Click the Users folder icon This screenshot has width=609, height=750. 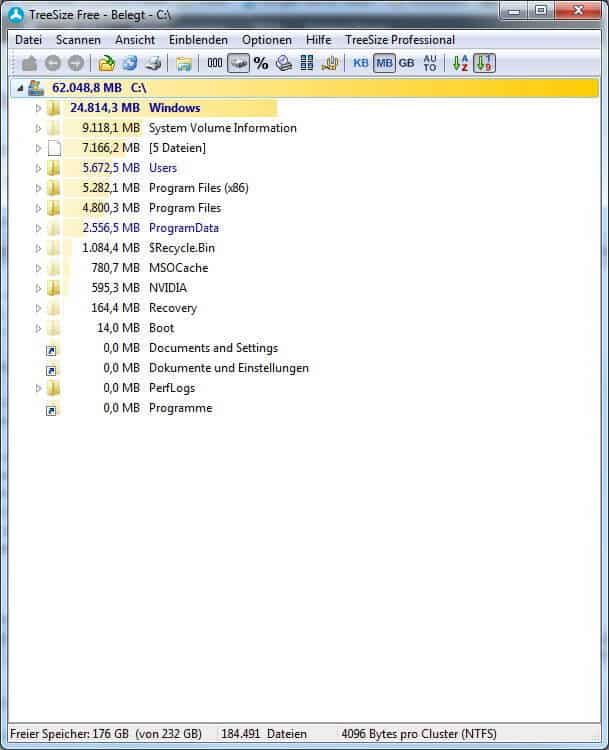pos(54,168)
